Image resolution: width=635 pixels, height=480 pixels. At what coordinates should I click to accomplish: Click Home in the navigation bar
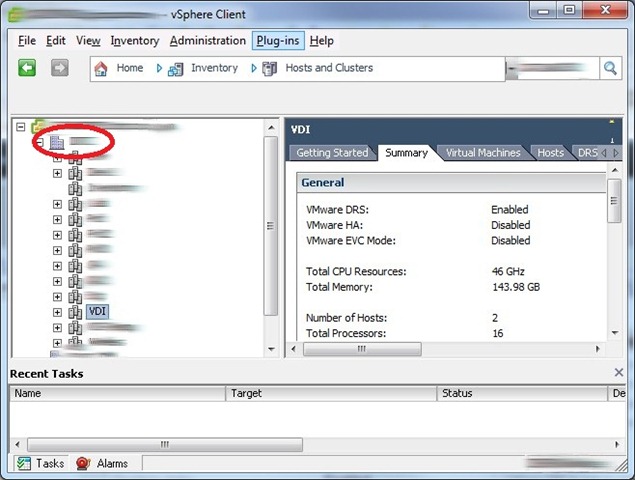point(130,68)
